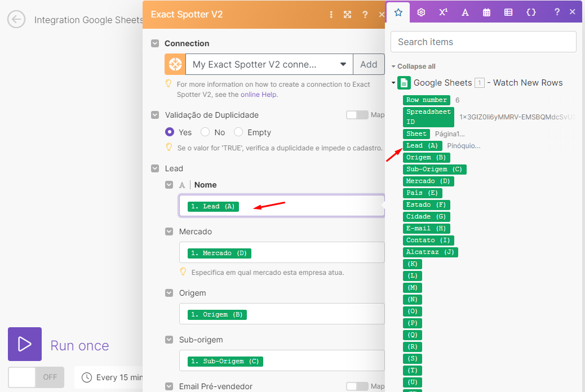This screenshot has height=392, width=585.
Task: Select the Yes radio option
Action: pyautogui.click(x=170, y=132)
